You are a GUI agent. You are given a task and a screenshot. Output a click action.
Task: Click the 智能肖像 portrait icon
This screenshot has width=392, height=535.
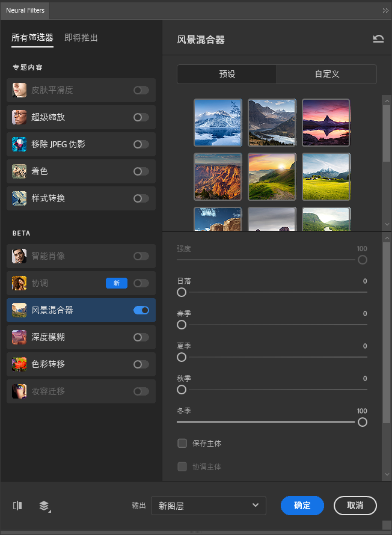click(x=19, y=256)
